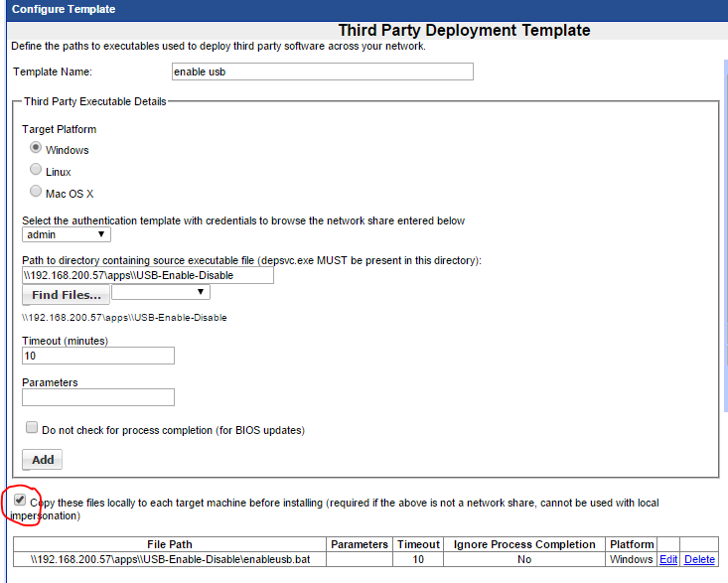Click the Timeout (minutes) input field
The image size is (728, 583).
tap(98, 356)
